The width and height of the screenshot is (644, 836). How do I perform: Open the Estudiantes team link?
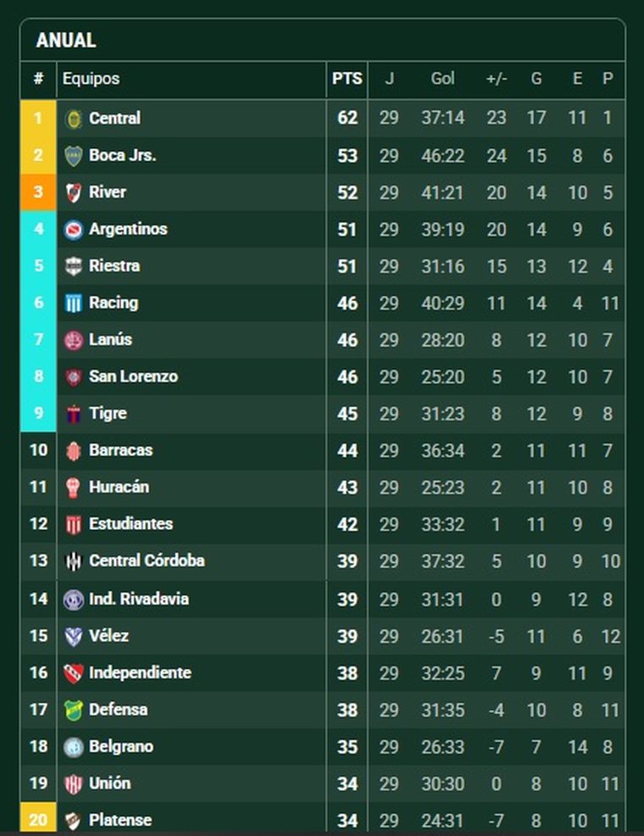pyautogui.click(x=130, y=524)
